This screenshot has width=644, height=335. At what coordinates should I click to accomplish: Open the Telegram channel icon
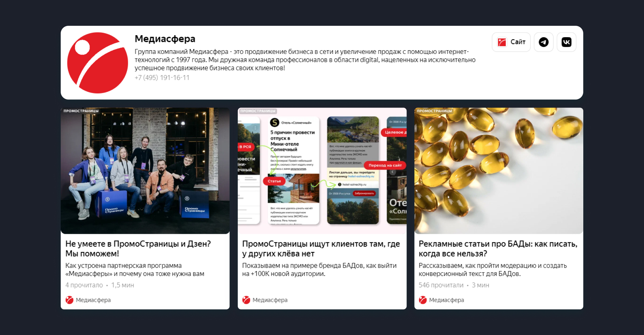(543, 42)
